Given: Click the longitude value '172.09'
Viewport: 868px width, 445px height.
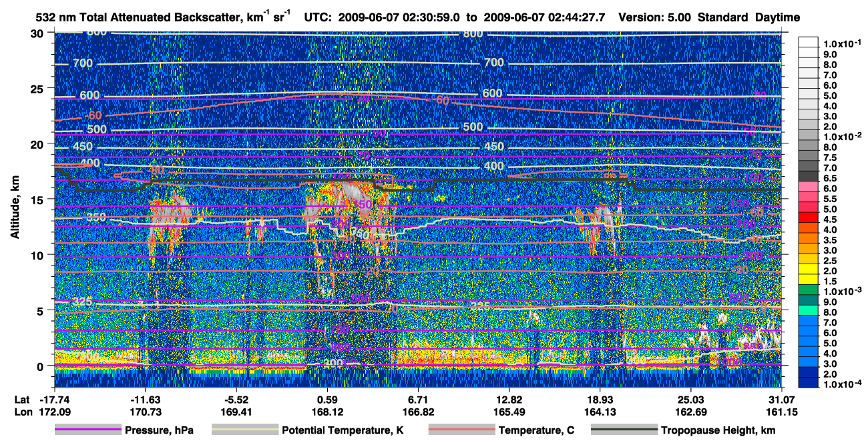Looking at the screenshot, I should click(x=55, y=412).
